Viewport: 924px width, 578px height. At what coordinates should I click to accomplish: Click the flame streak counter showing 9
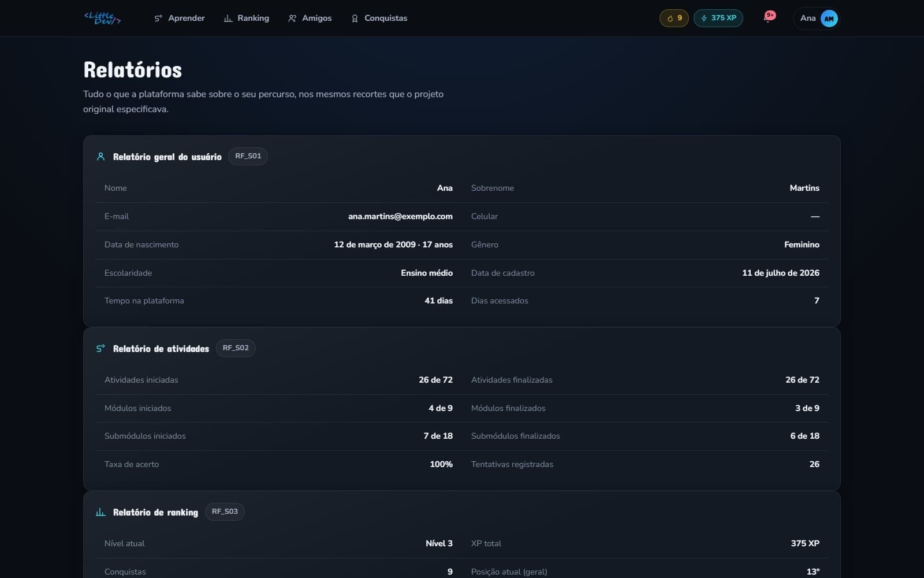[674, 18]
